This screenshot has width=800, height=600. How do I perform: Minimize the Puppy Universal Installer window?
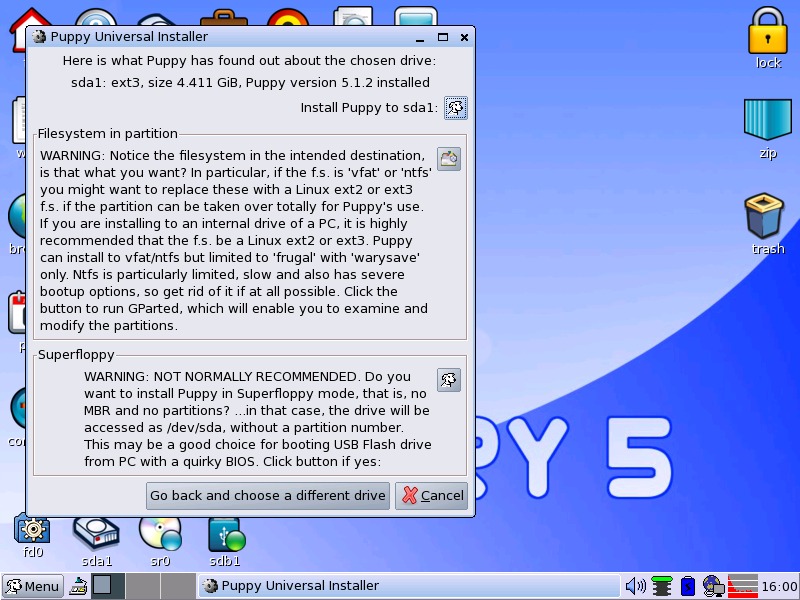[420, 37]
